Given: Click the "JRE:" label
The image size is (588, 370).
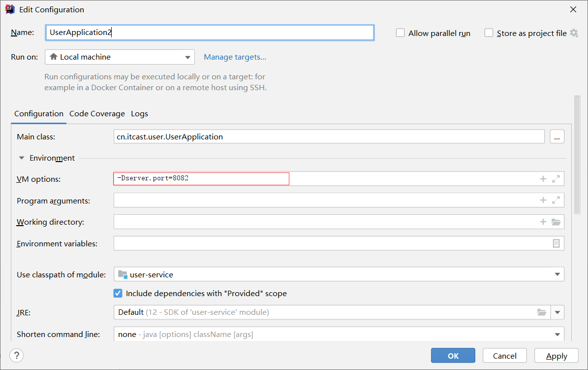Looking at the screenshot, I should click(x=24, y=312).
